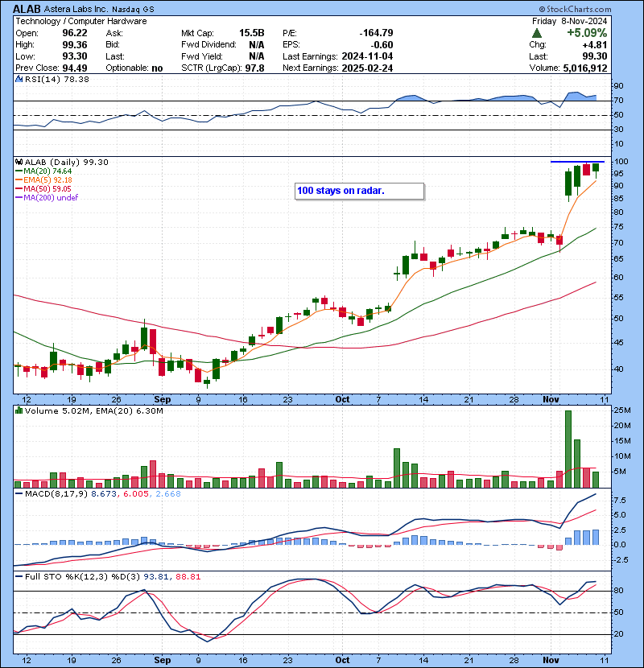The height and width of the screenshot is (668, 644).
Task: Click the MA(200) undef legend entry
Action: [47, 197]
